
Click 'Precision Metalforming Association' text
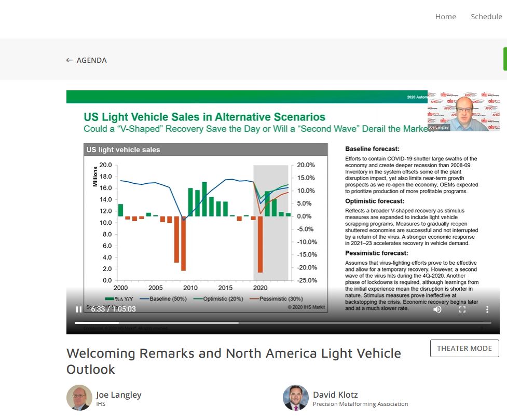pyautogui.click(x=360, y=404)
